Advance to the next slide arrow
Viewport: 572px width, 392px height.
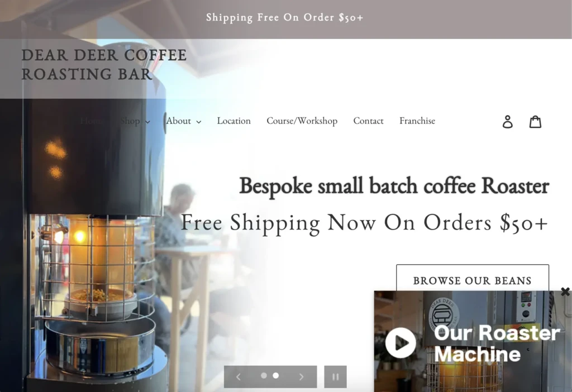click(x=301, y=377)
